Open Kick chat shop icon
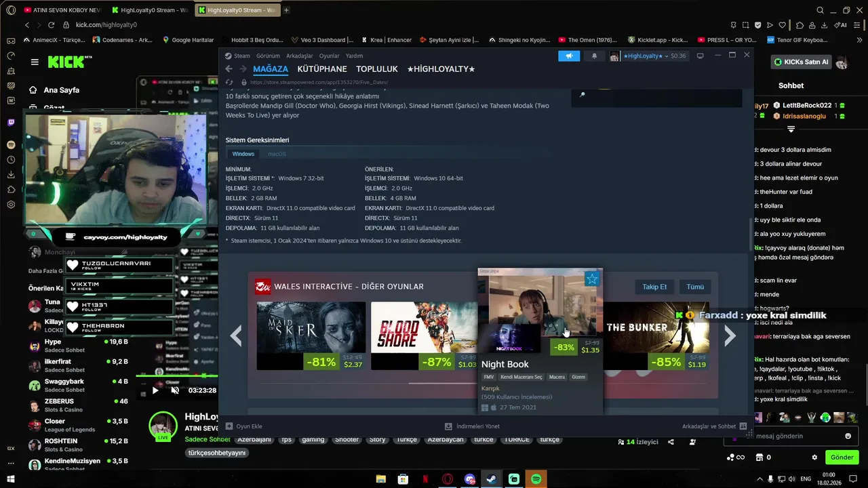 point(759,457)
